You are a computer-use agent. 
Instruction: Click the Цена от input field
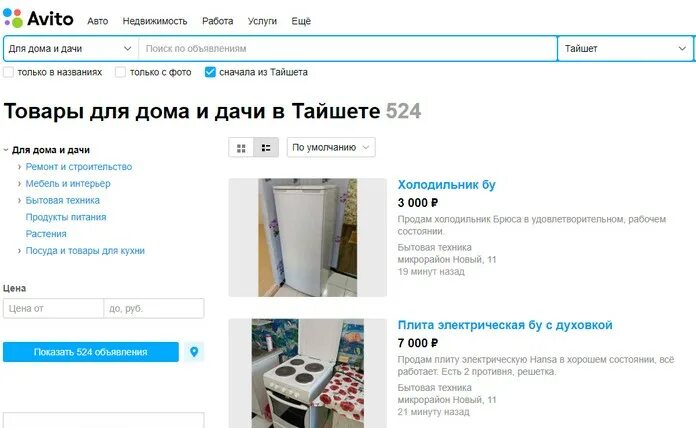(x=53, y=309)
